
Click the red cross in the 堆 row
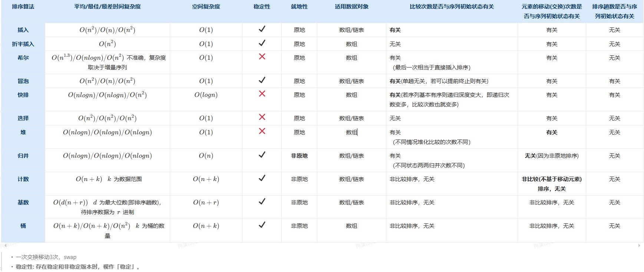pyautogui.click(x=262, y=131)
